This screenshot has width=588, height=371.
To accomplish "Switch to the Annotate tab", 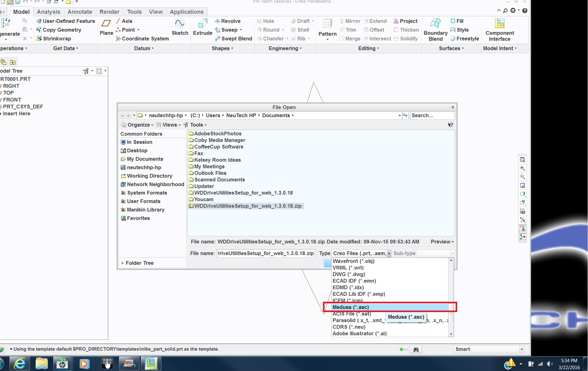I will [x=80, y=12].
